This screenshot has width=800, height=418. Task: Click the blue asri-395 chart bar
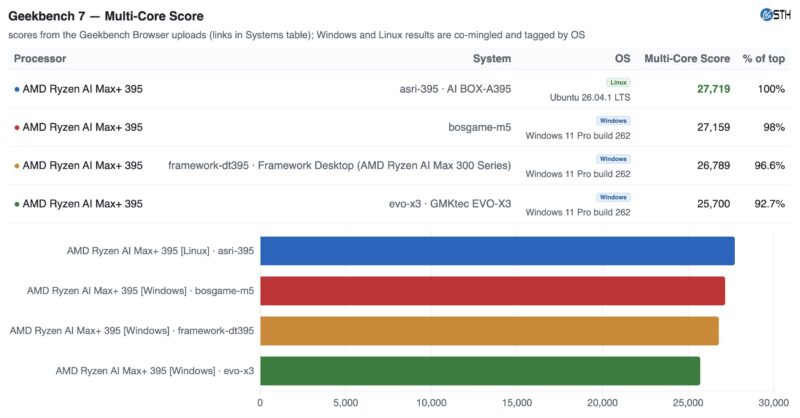tap(497, 251)
